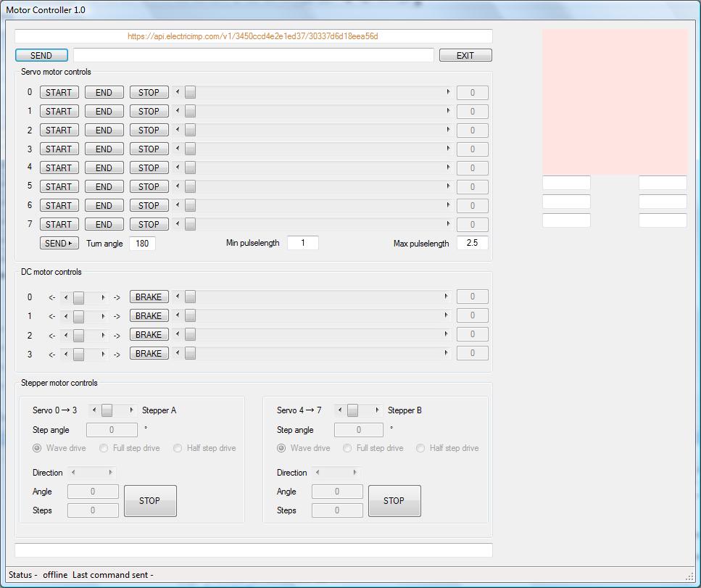
Task: Click servo 4 slider left arrow
Action: (178, 167)
